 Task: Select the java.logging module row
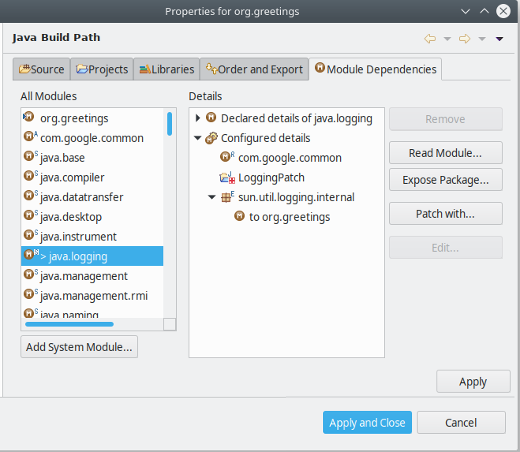pyautogui.click(x=92, y=256)
